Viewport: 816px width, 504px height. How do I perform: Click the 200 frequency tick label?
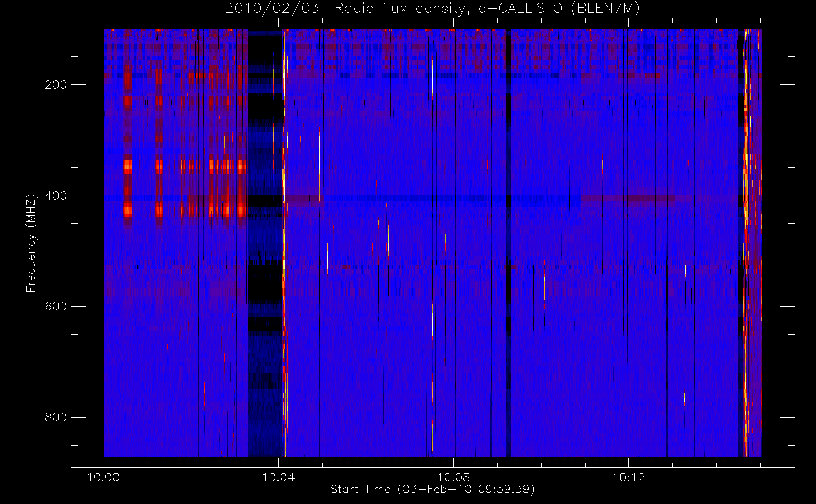pos(56,85)
